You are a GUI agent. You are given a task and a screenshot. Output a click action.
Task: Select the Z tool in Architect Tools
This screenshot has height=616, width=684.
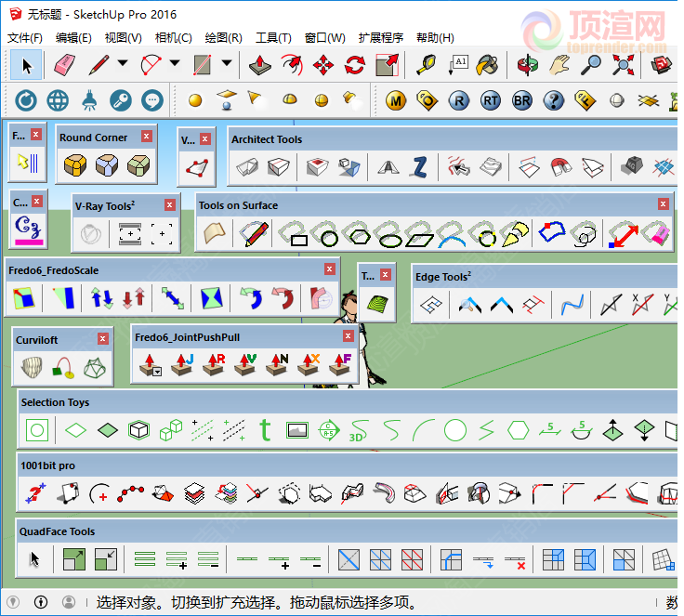tap(420, 166)
